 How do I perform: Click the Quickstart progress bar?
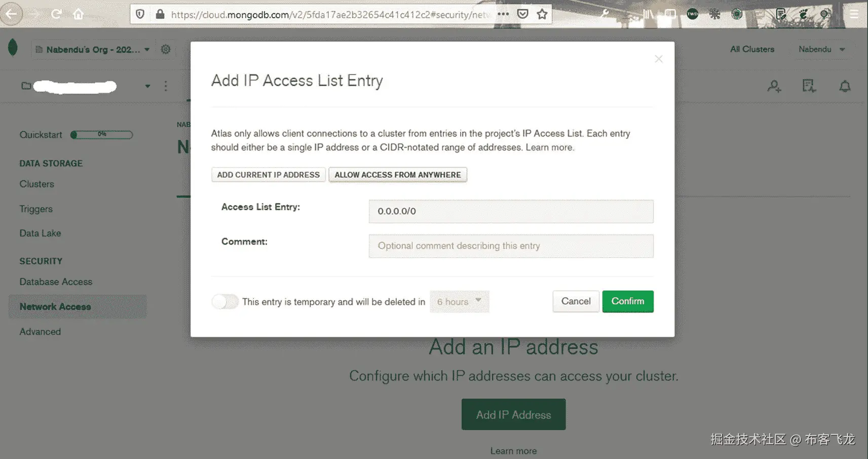(102, 135)
